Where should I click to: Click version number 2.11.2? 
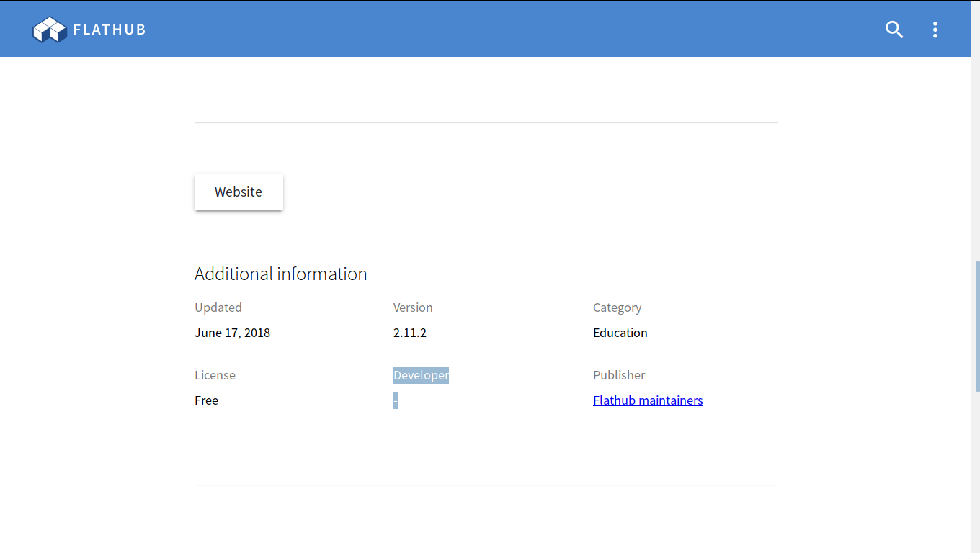pyautogui.click(x=409, y=333)
